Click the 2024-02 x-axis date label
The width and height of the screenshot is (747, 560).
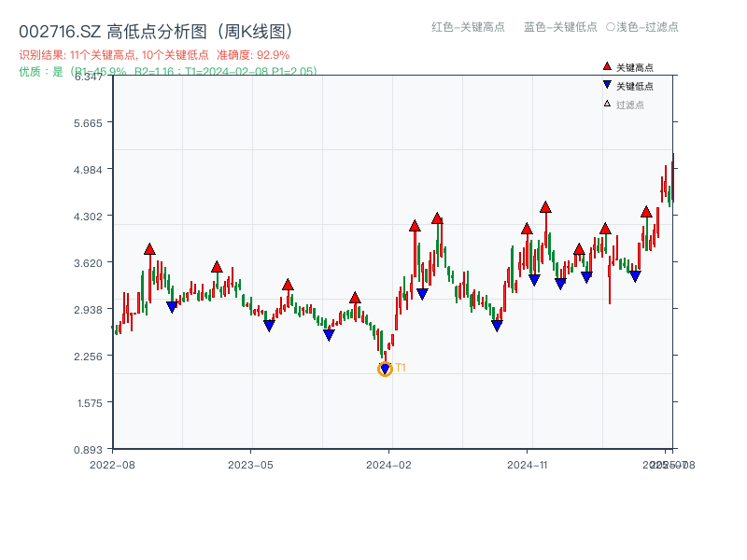(x=388, y=465)
